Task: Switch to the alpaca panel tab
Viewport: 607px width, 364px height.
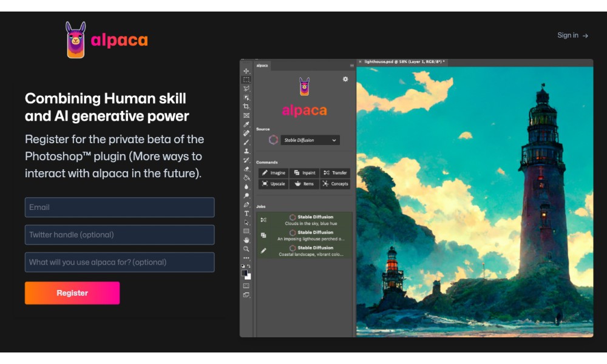Action: (262, 66)
